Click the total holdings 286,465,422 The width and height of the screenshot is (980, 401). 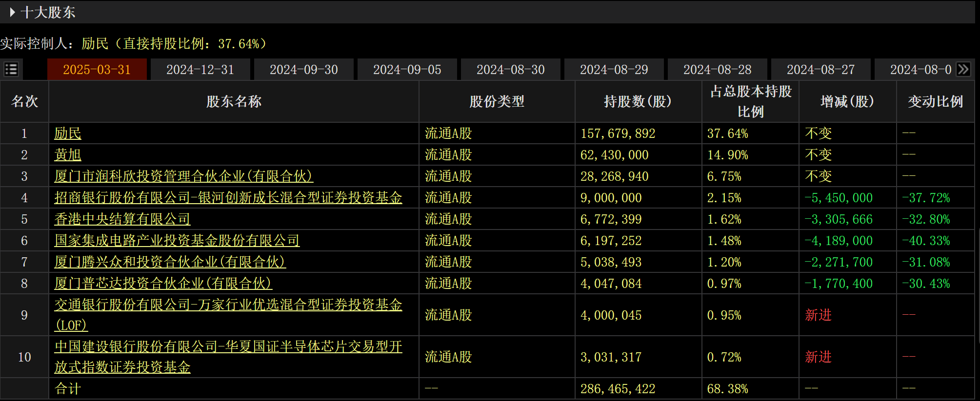(x=618, y=389)
